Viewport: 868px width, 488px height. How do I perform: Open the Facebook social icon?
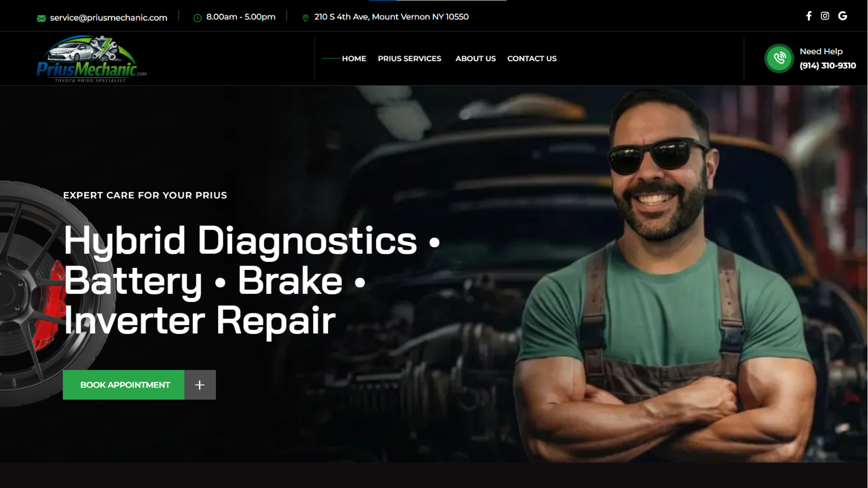pos(809,16)
